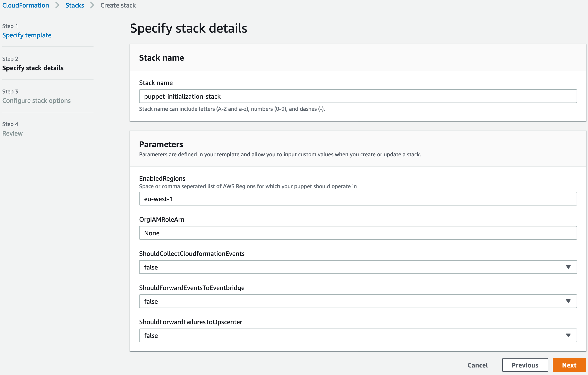Click the Create stack breadcrumb text

[118, 5]
